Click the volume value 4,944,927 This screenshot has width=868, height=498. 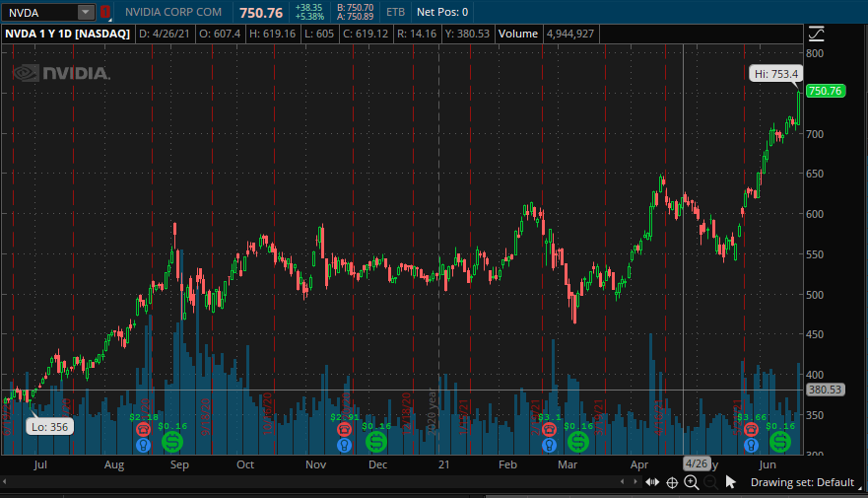570,34
